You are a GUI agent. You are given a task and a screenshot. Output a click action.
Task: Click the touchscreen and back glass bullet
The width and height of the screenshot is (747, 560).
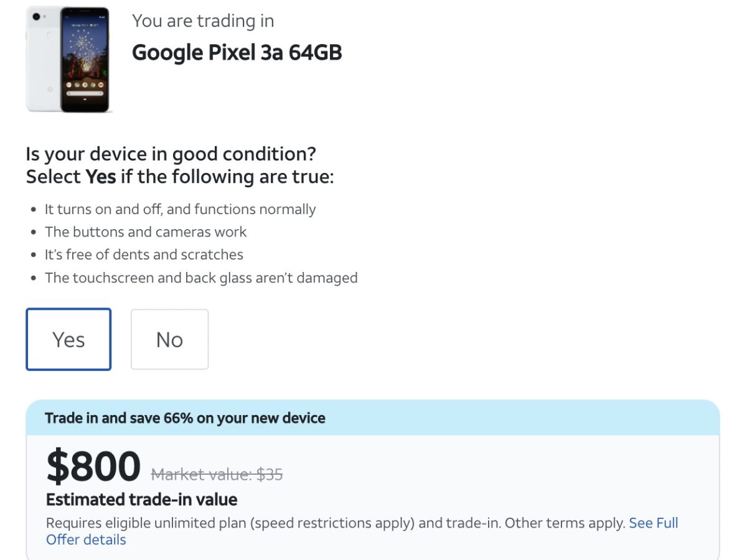[201, 278]
